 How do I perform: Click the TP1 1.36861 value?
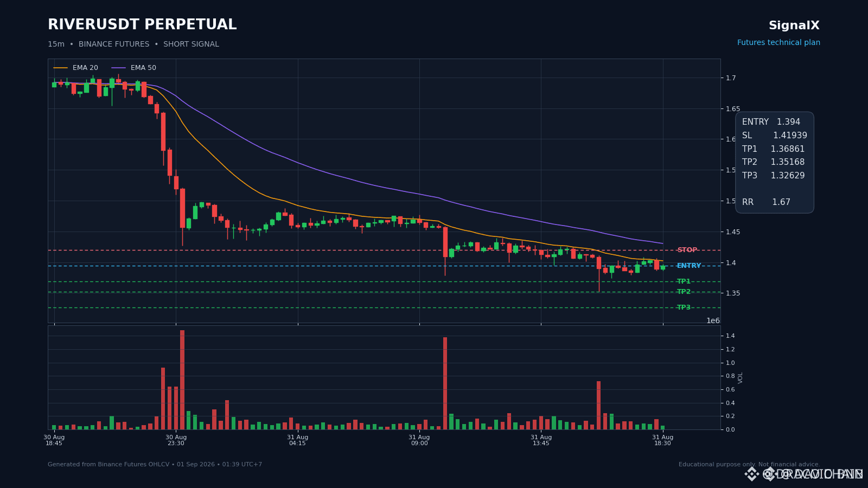(x=774, y=149)
